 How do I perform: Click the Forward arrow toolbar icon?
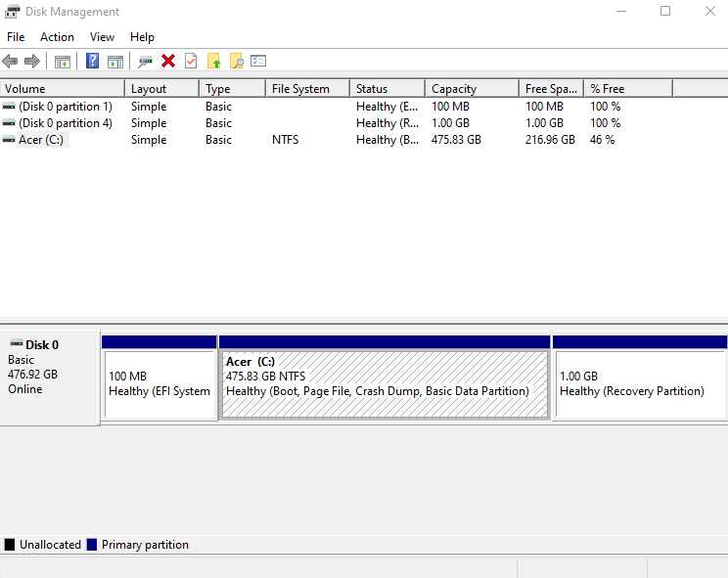(x=32, y=62)
